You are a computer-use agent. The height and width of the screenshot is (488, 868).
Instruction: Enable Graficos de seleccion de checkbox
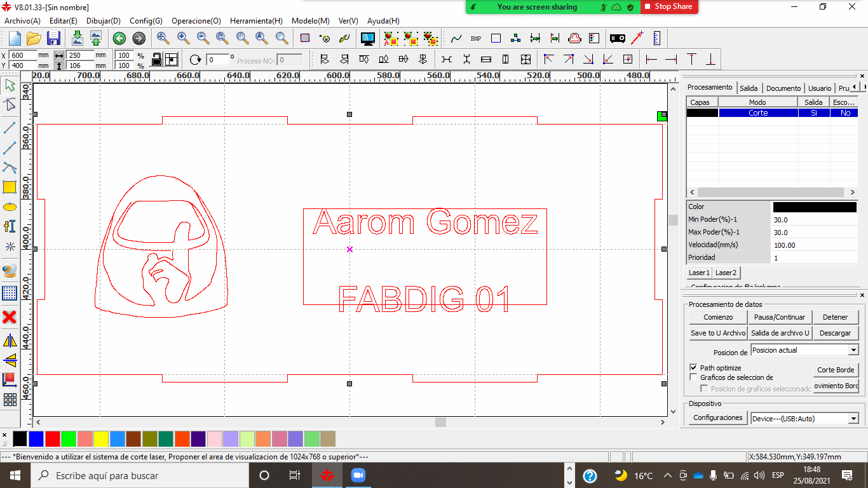point(693,377)
